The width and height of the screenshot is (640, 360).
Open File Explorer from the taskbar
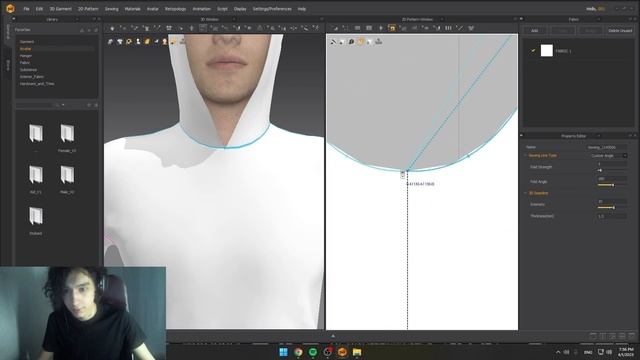pos(357,352)
